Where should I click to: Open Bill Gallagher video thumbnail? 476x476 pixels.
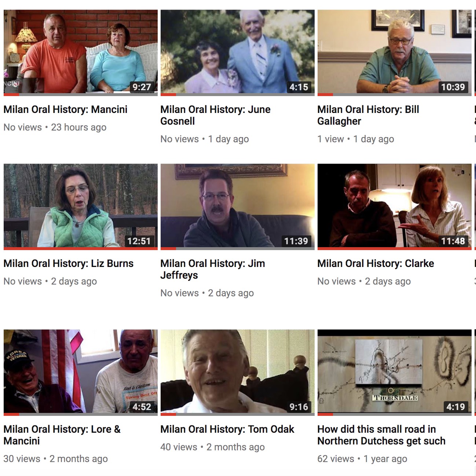[x=395, y=53]
